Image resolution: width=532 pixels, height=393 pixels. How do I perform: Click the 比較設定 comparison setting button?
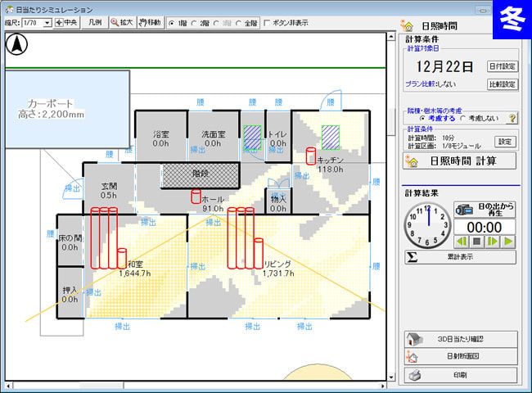(x=503, y=84)
